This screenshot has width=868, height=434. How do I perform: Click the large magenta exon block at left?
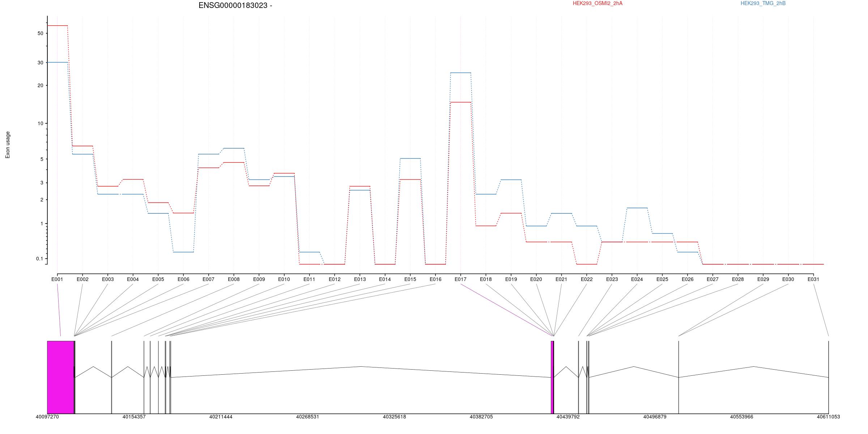pyautogui.click(x=60, y=377)
